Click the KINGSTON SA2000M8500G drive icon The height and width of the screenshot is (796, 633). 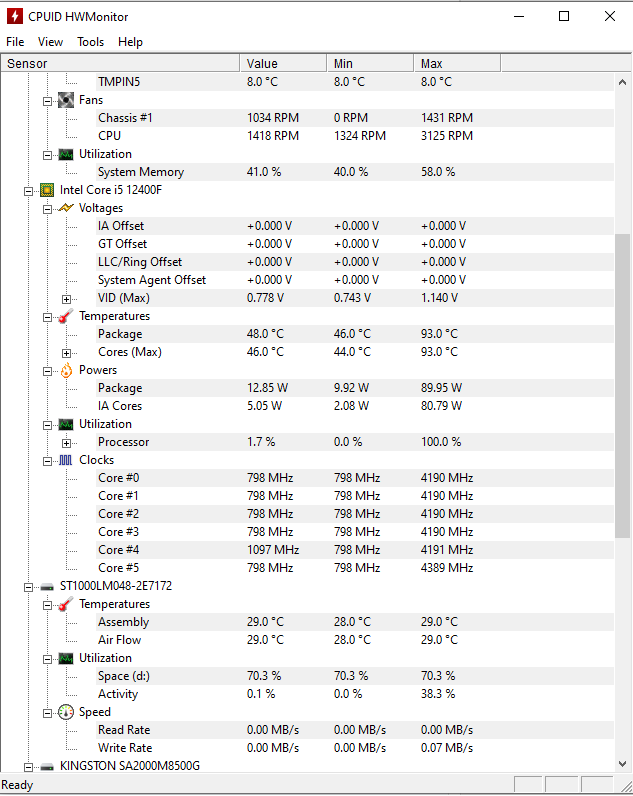(47, 766)
